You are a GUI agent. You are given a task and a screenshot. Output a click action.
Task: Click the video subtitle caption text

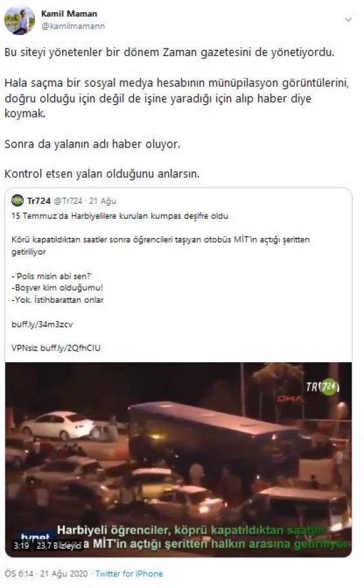202,537
